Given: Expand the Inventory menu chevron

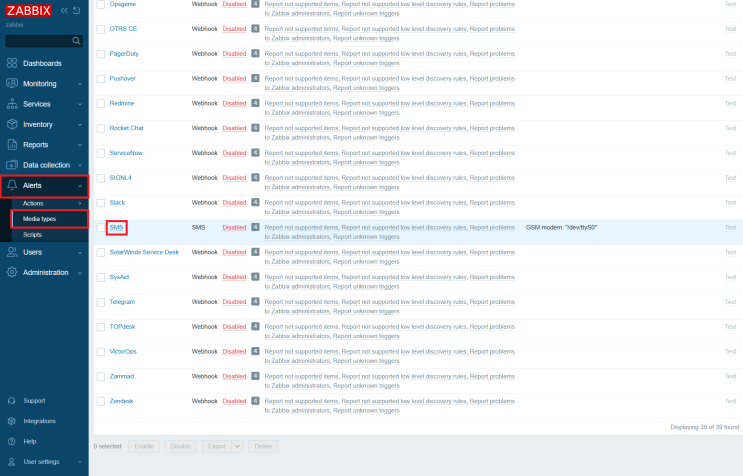Looking at the screenshot, I should [x=80, y=125].
